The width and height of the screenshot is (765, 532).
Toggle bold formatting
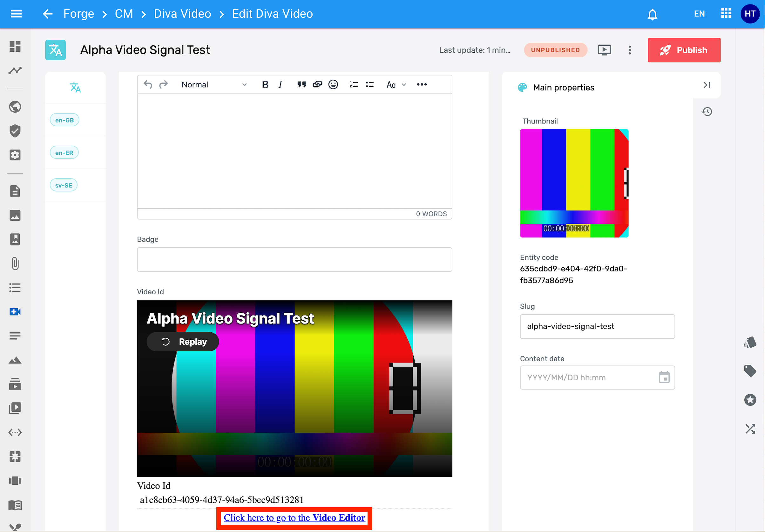pos(265,84)
